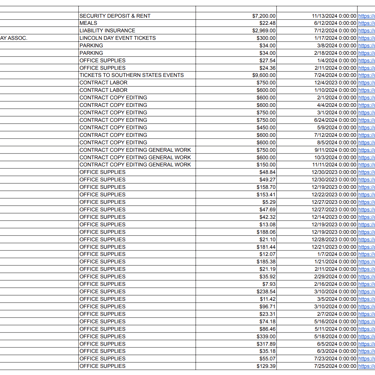375x375 pixels.
Task: Click the $23.31 amount cell
Action: point(236,314)
